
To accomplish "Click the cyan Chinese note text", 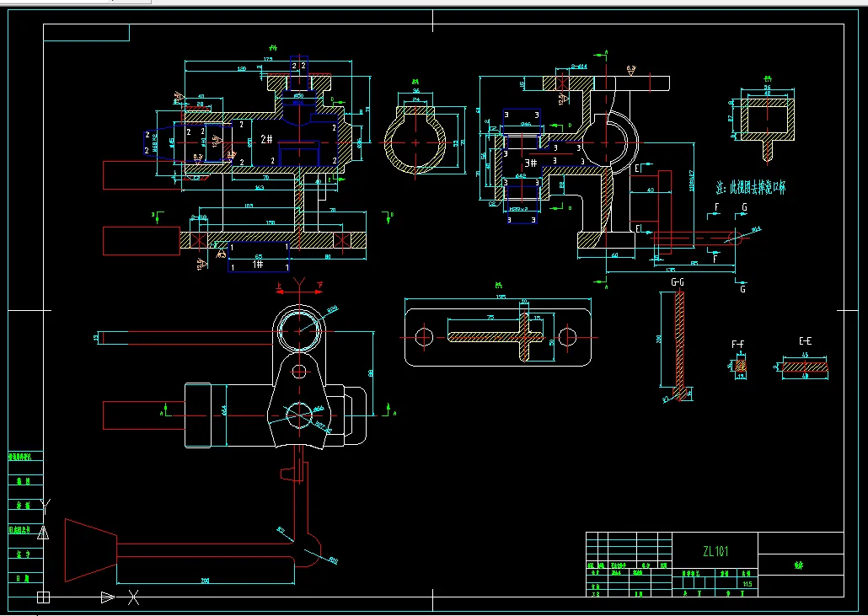I will point(751,188).
